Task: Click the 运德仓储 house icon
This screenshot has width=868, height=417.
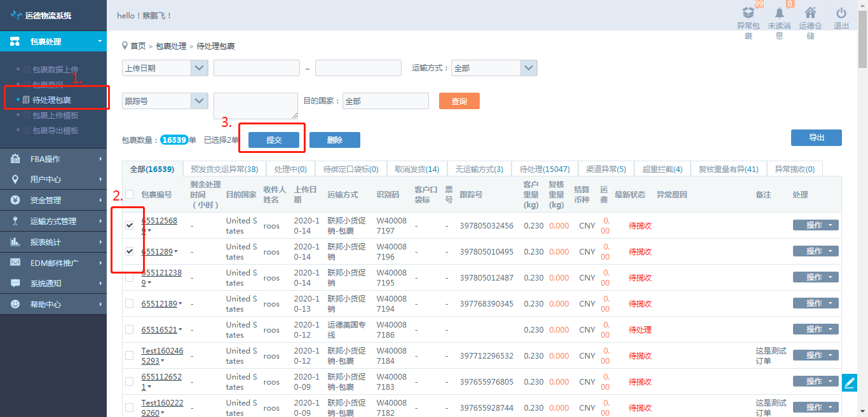Action: pos(810,13)
